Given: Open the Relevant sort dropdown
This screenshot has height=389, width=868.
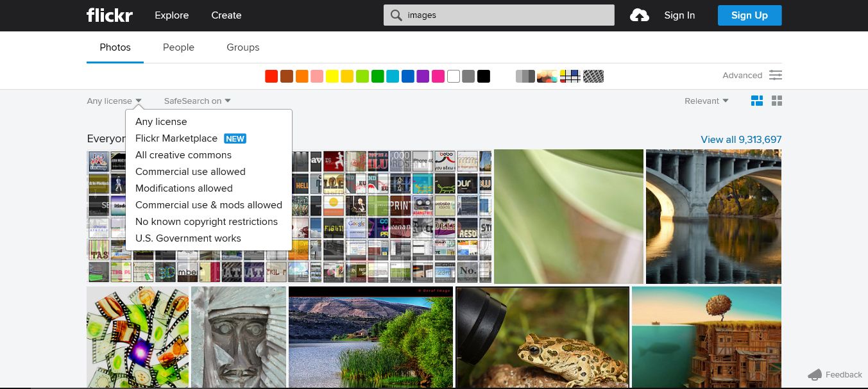Looking at the screenshot, I should click(x=705, y=101).
